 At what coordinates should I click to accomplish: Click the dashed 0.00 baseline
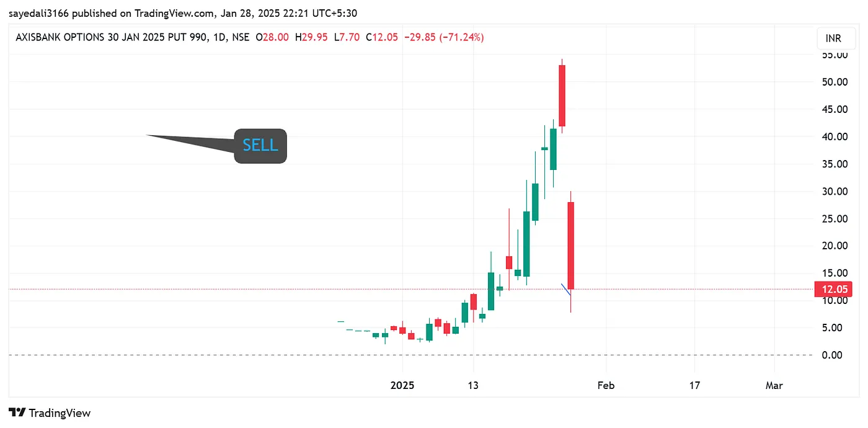click(248, 355)
